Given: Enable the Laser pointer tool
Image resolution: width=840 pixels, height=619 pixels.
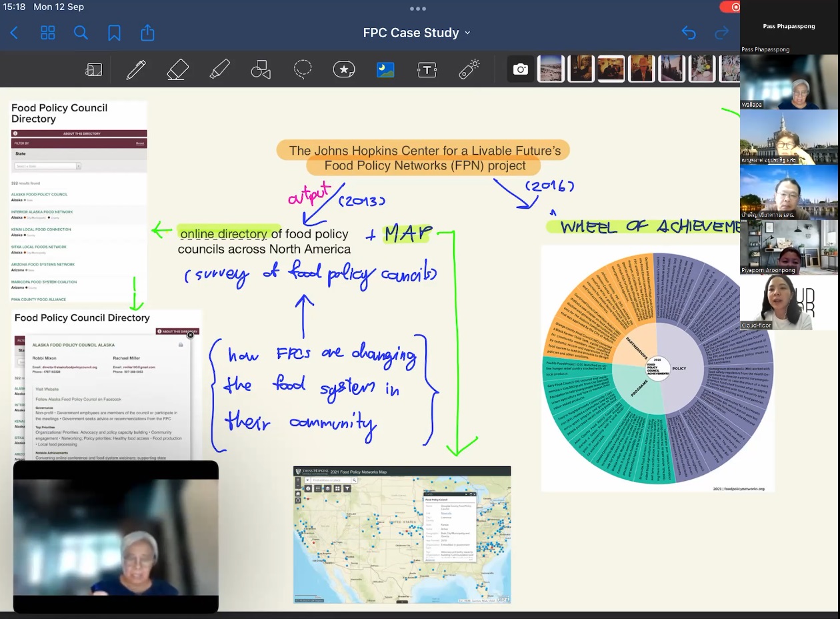Looking at the screenshot, I should point(469,69).
